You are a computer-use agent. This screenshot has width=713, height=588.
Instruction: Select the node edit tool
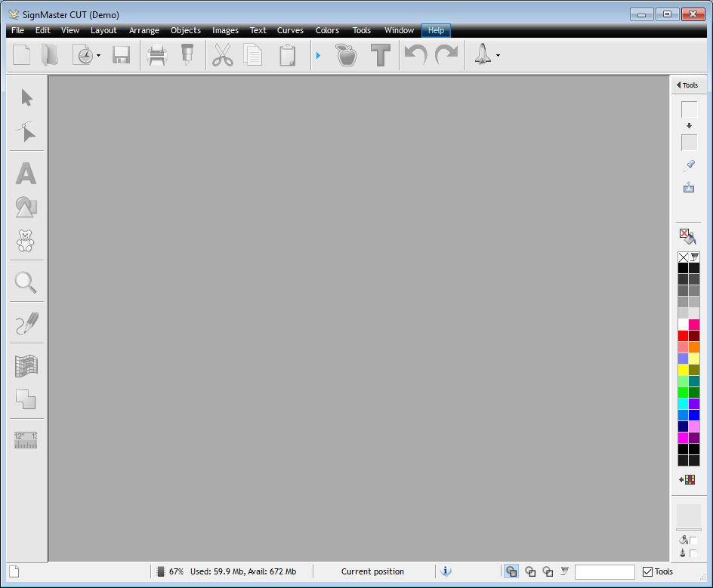26,132
